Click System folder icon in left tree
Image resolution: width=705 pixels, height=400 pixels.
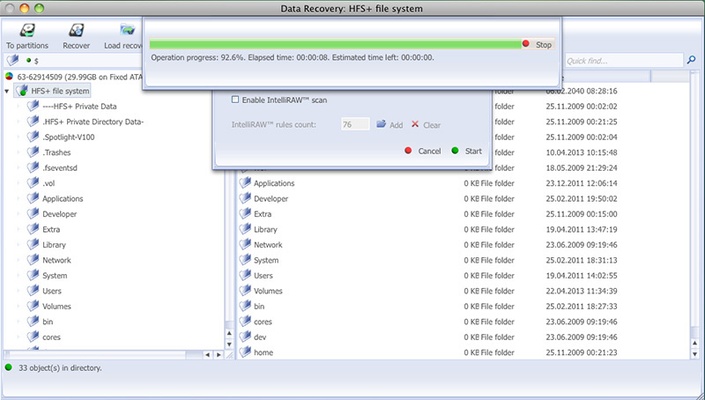pyautogui.click(x=32, y=275)
